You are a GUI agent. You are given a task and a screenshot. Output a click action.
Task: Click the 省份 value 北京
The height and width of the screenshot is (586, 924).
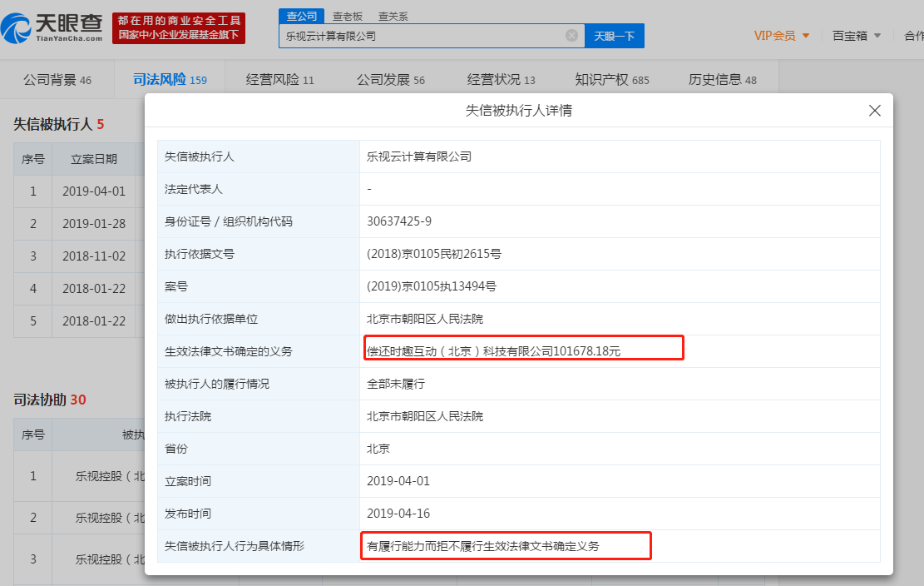tap(378, 449)
